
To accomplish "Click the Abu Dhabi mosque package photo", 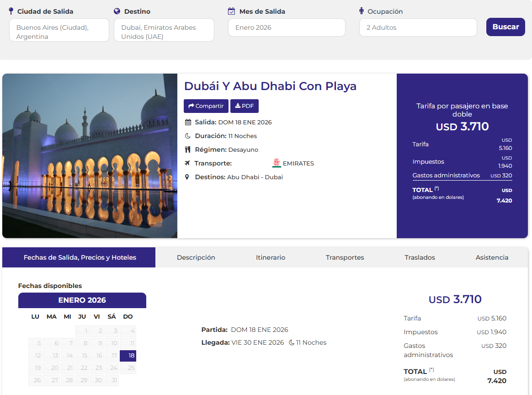I will 90,156.
